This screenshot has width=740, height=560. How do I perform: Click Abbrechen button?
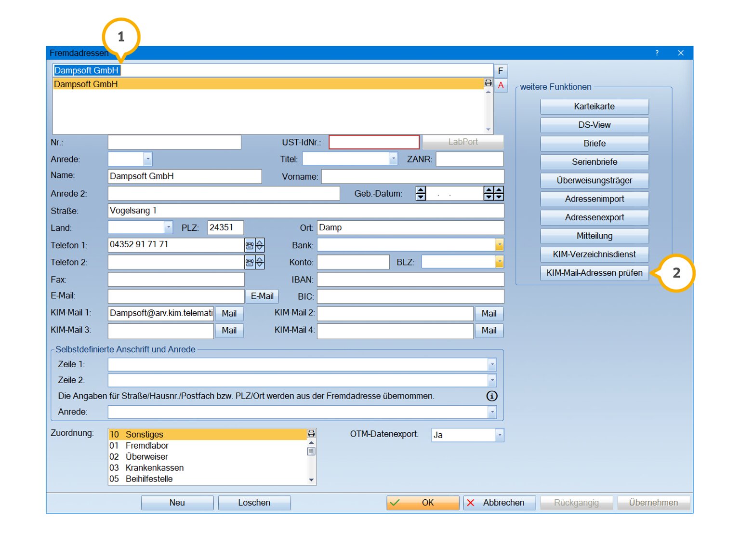point(500,503)
